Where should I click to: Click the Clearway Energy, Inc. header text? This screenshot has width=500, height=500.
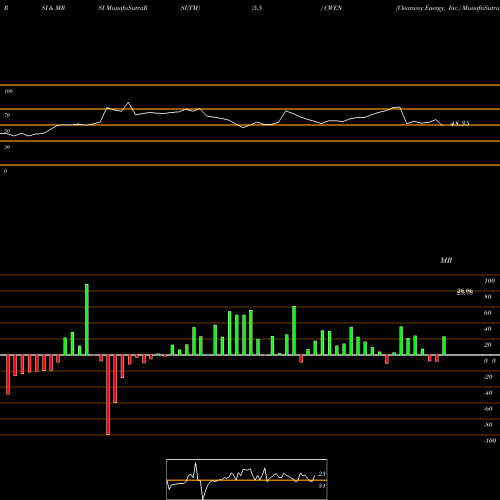(428, 8)
